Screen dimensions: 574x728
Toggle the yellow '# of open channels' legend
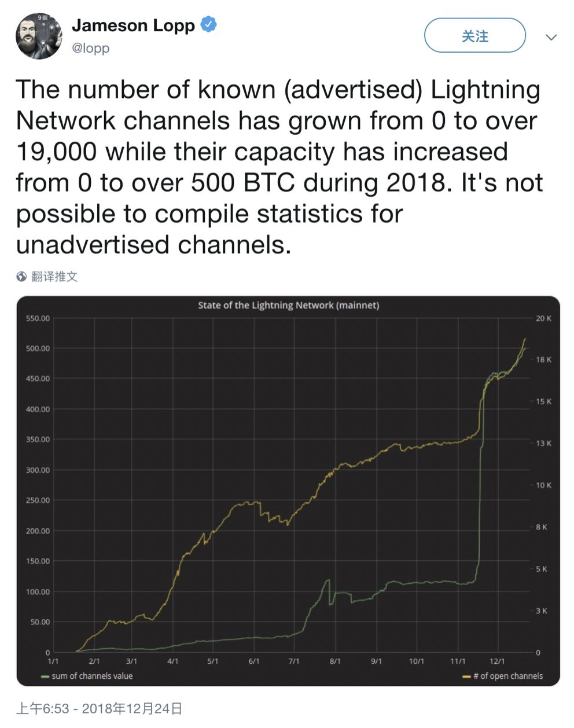tap(503, 676)
